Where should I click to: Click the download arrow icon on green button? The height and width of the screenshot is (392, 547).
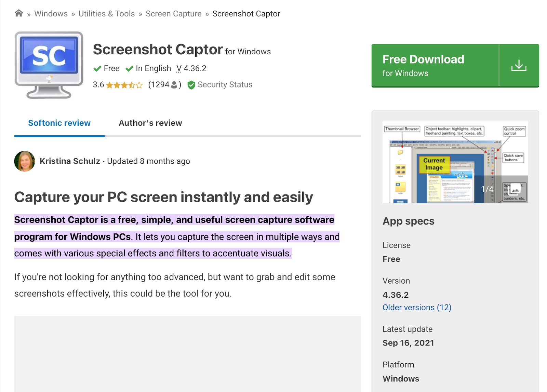pyautogui.click(x=519, y=65)
